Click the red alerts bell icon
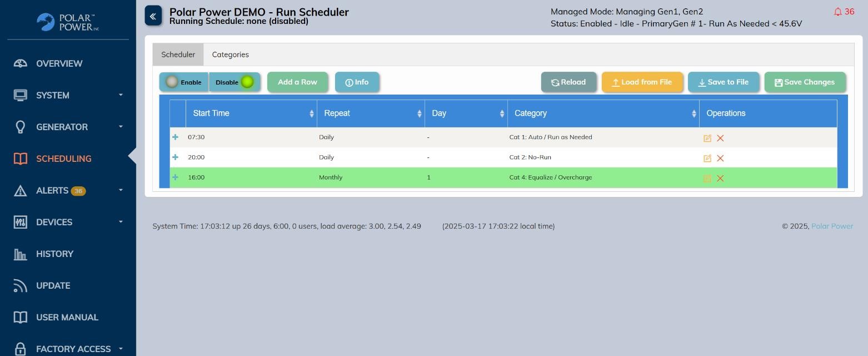The height and width of the screenshot is (356, 868). coord(837,12)
